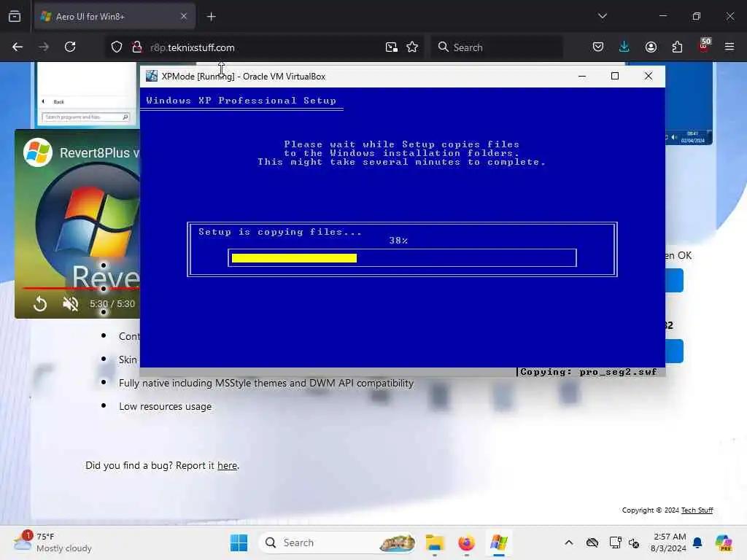Click the video red progress bar

click(x=81, y=289)
